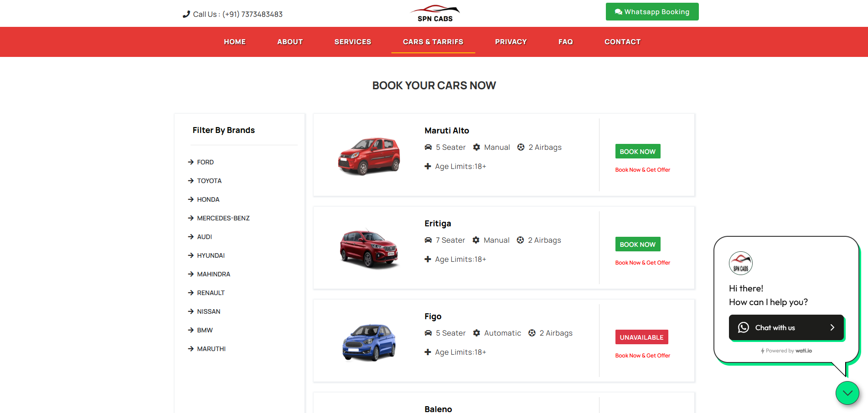Click the Eritiga car image
Viewport: 868px width, 413px height.
pyautogui.click(x=369, y=249)
